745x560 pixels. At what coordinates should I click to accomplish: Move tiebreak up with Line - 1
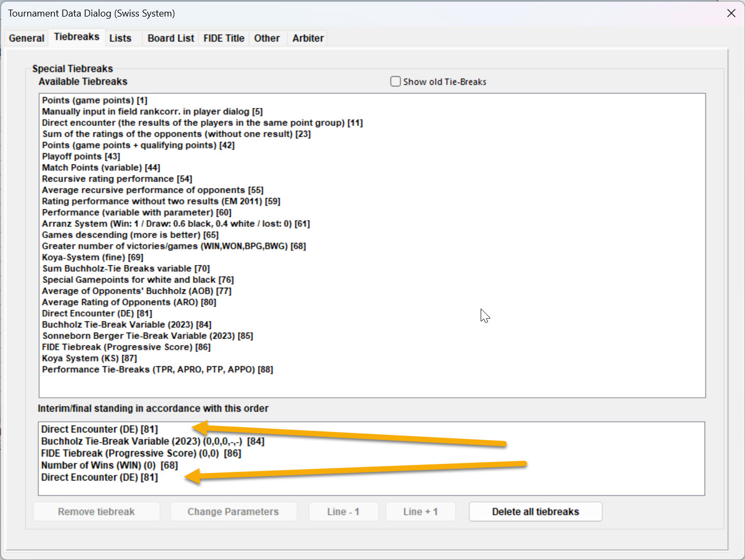[x=343, y=511]
